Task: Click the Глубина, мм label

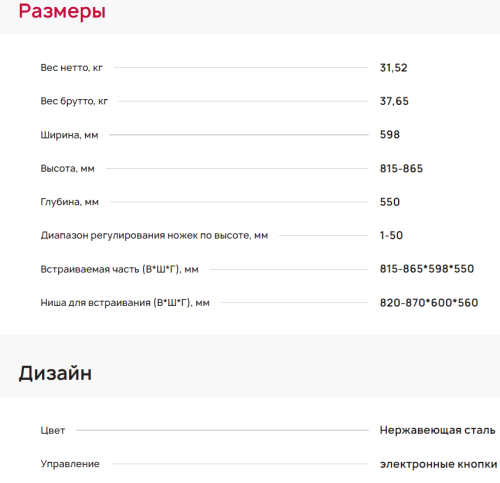Action: 69,202
